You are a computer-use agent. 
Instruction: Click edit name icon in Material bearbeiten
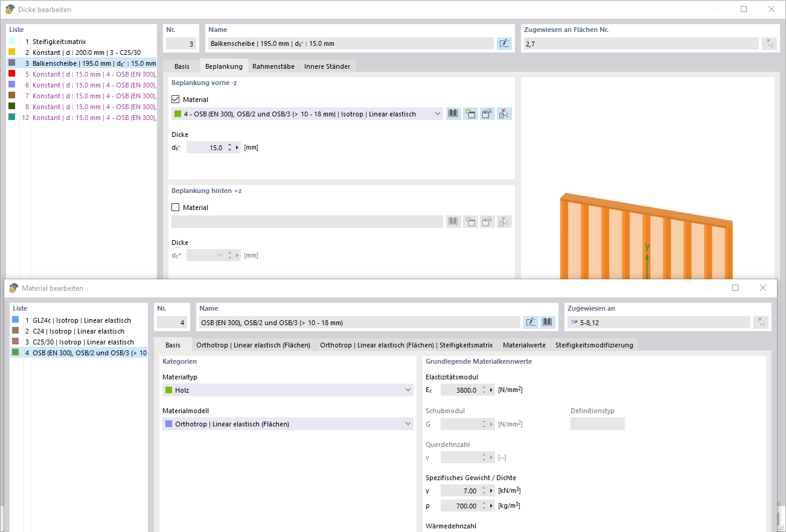coord(531,322)
